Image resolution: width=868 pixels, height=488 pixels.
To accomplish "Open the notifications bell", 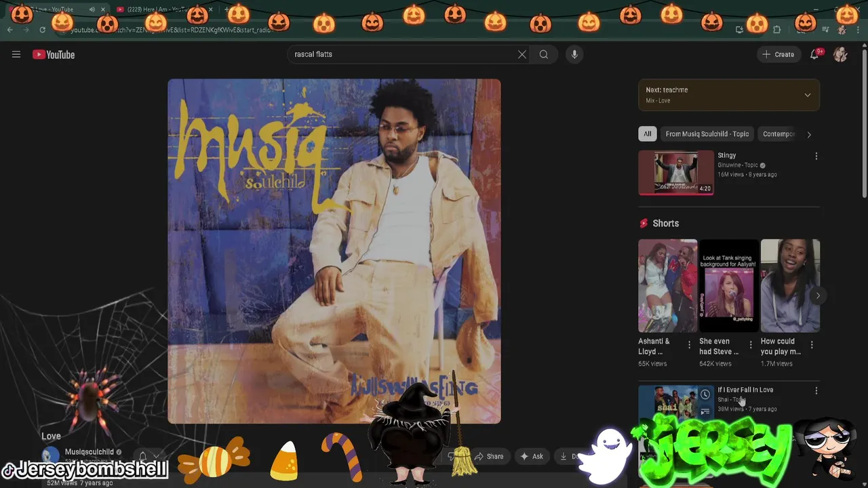I will 814,54.
